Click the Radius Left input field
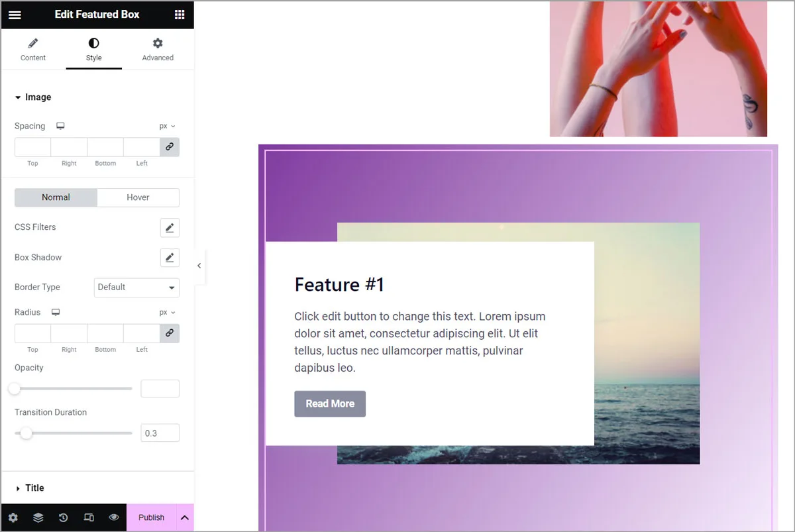Viewport: 795px width, 532px height. coord(142,333)
